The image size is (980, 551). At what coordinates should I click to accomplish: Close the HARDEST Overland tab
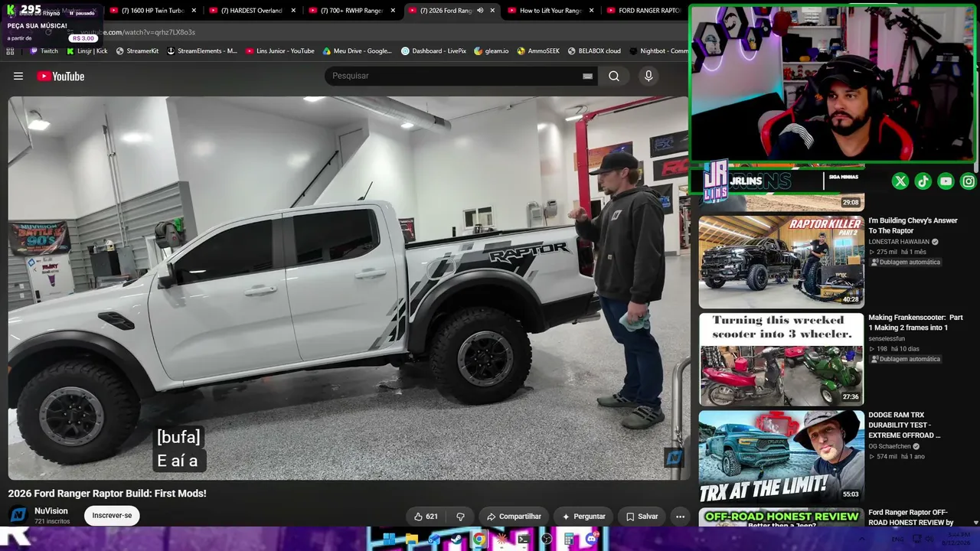tap(293, 11)
